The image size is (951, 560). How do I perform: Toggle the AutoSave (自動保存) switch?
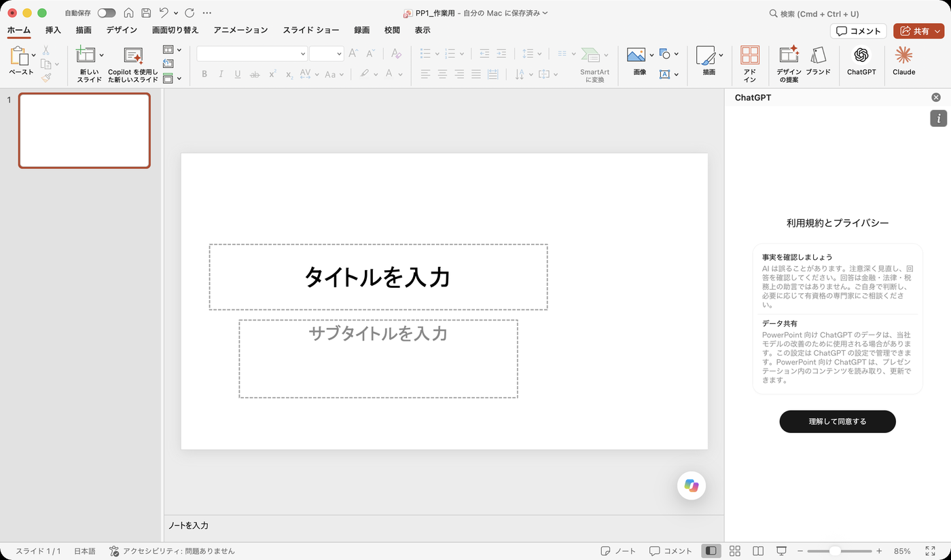(x=107, y=13)
